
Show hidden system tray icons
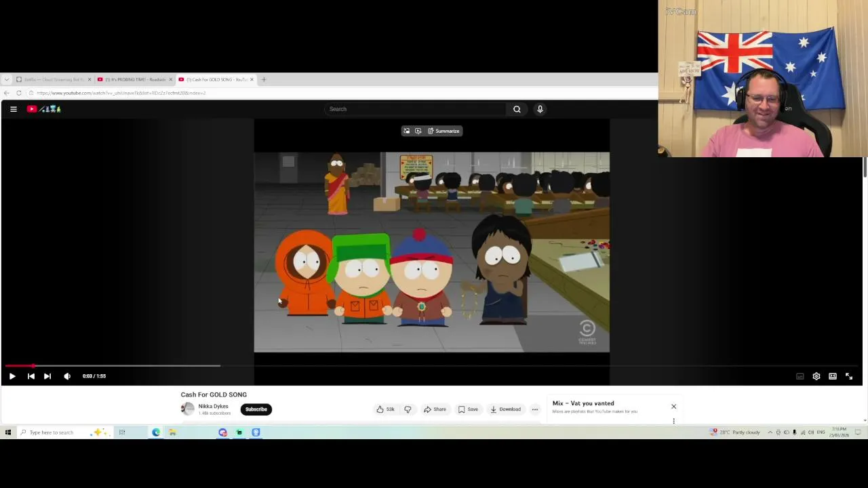coord(770,432)
